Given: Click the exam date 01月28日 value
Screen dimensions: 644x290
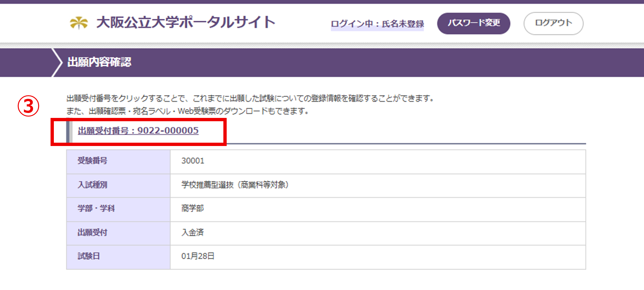Looking at the screenshot, I should 198,256.
